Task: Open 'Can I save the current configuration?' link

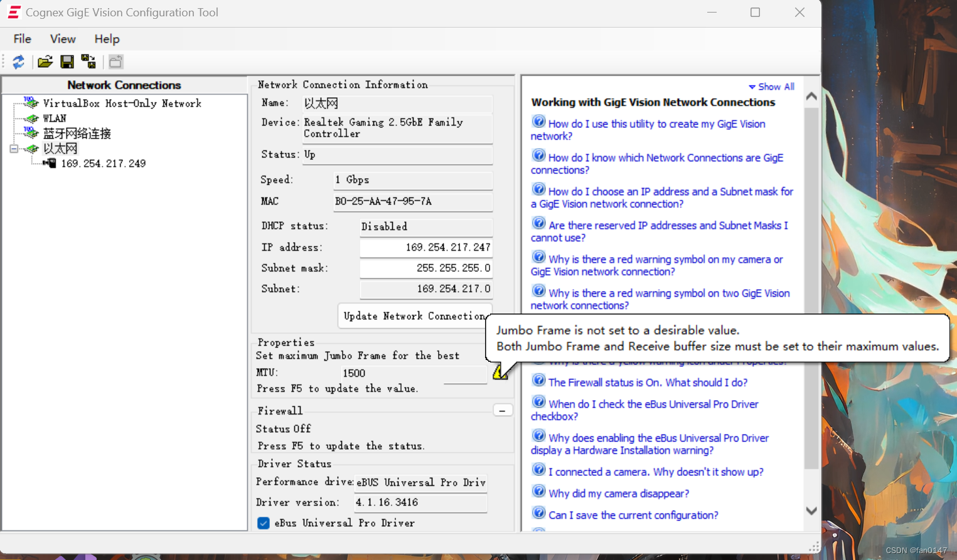Action: 633,515
